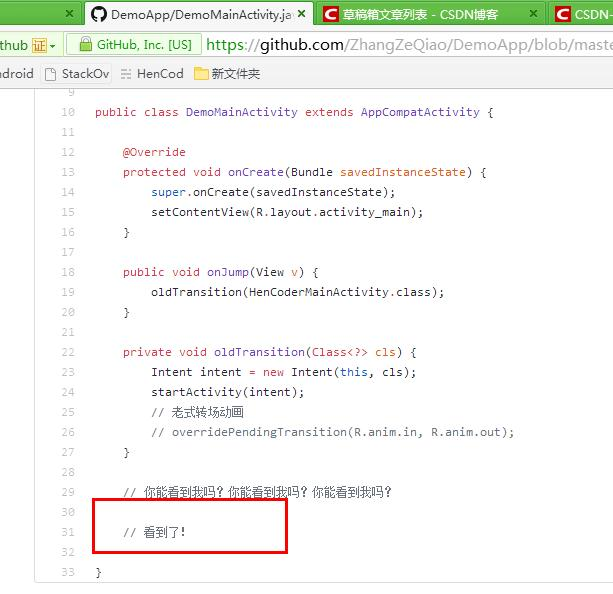
Task: Click savedInstanceState parameter on line 13
Action: 403,172
